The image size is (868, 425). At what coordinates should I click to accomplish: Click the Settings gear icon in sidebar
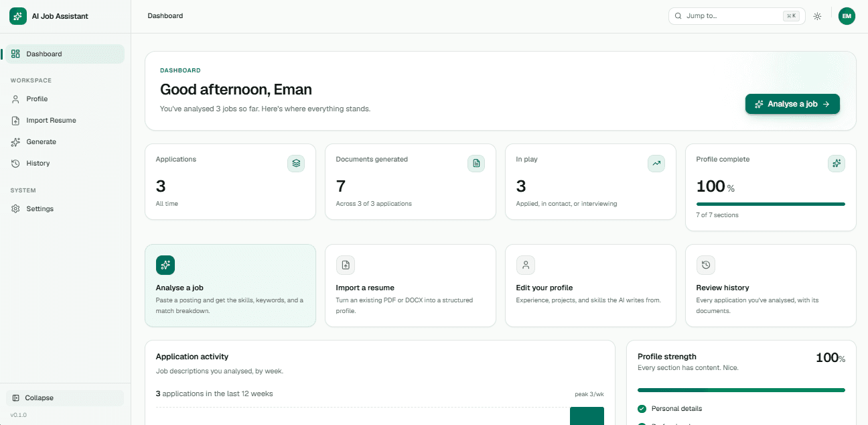pos(15,209)
